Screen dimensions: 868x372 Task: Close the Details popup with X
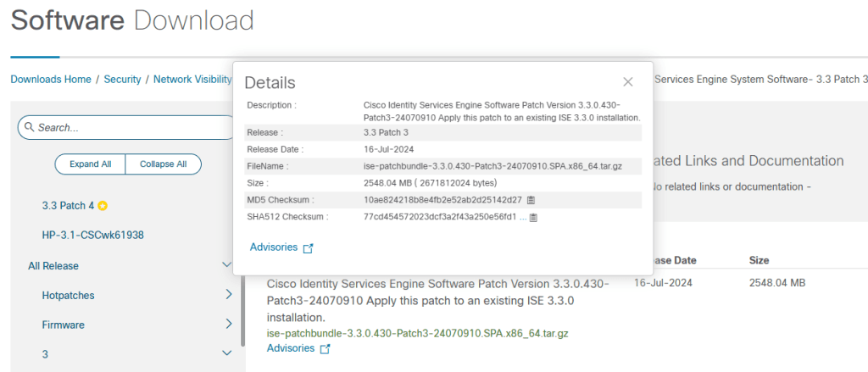pos(628,82)
